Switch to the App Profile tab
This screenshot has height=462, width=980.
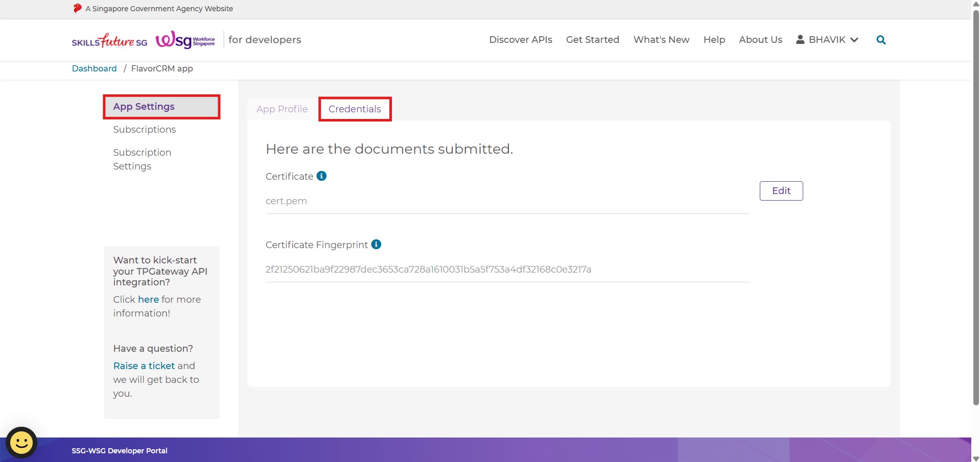click(x=282, y=109)
